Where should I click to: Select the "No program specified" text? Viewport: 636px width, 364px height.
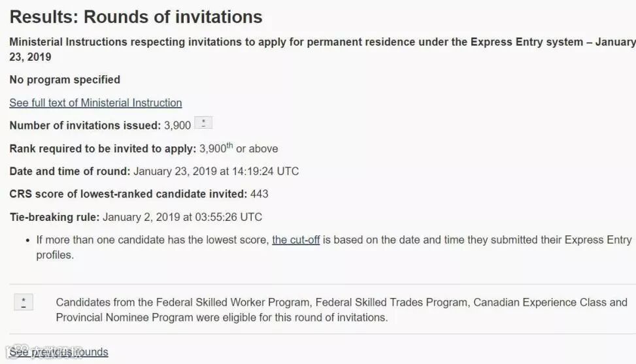click(65, 80)
